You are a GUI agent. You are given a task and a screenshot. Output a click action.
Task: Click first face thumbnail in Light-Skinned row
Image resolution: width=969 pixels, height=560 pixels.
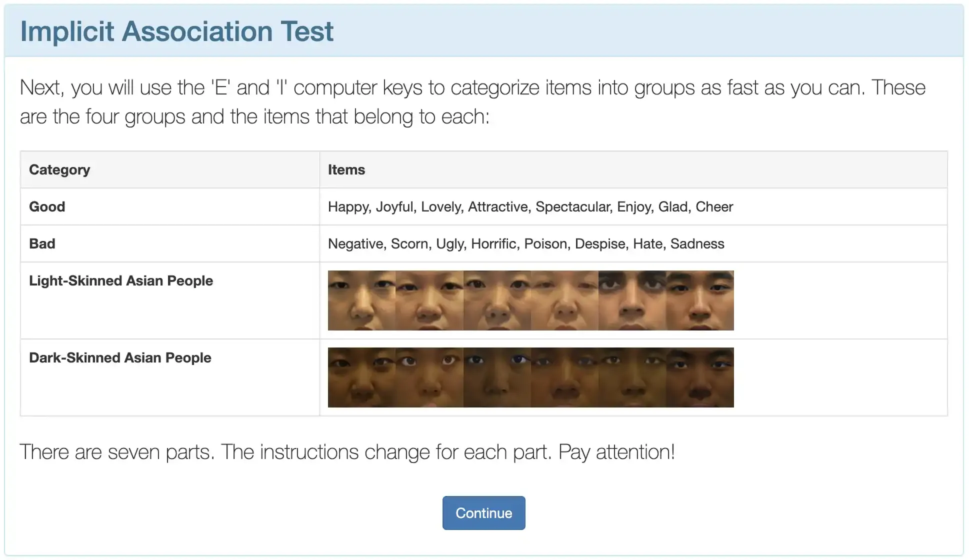point(361,300)
